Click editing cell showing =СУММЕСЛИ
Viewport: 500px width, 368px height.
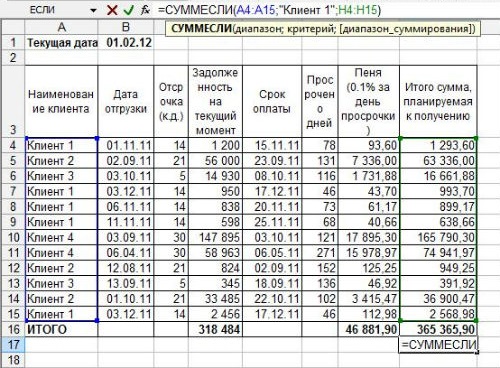click(438, 344)
